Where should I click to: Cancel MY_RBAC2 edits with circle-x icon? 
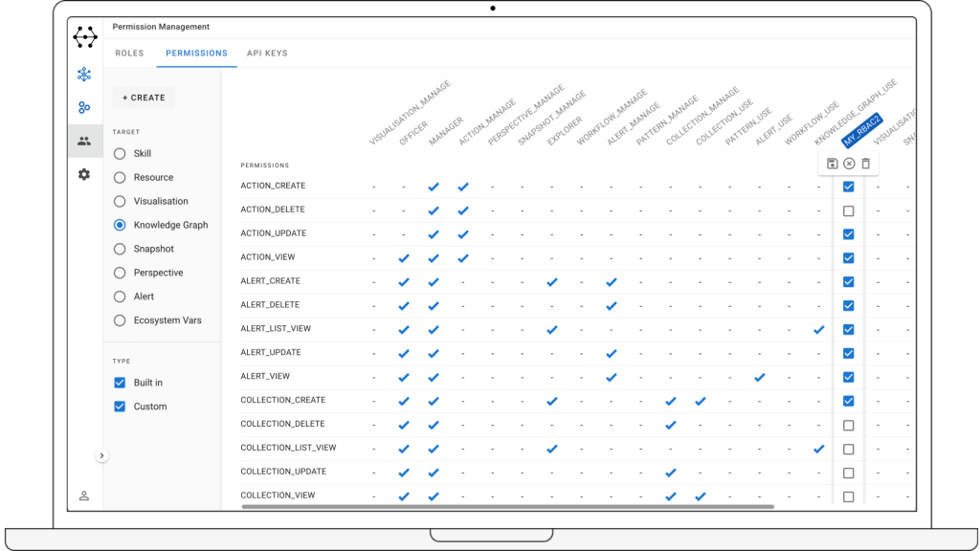(849, 164)
